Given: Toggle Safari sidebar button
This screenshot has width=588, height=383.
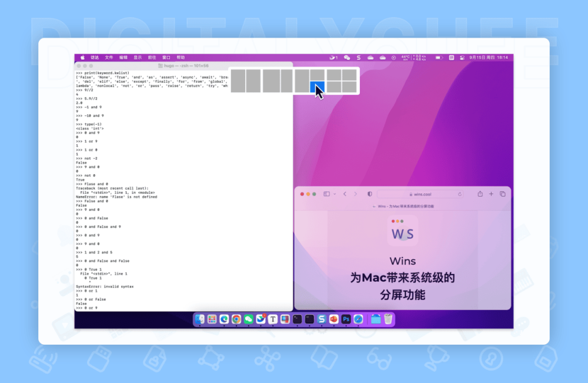Looking at the screenshot, I should [x=326, y=194].
